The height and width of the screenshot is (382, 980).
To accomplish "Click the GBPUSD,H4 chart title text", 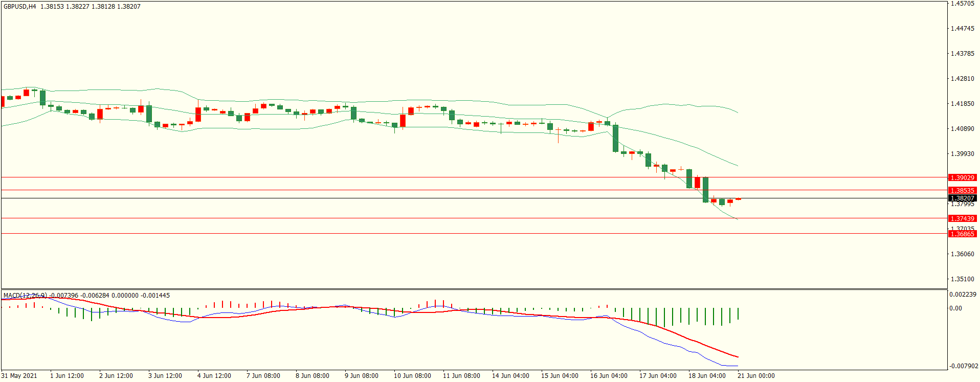I will point(20,7).
